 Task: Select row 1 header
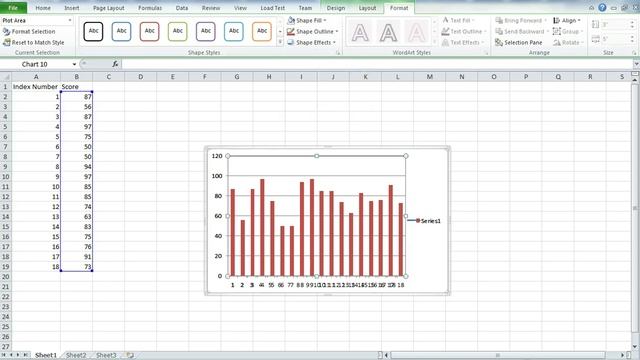coord(6,87)
